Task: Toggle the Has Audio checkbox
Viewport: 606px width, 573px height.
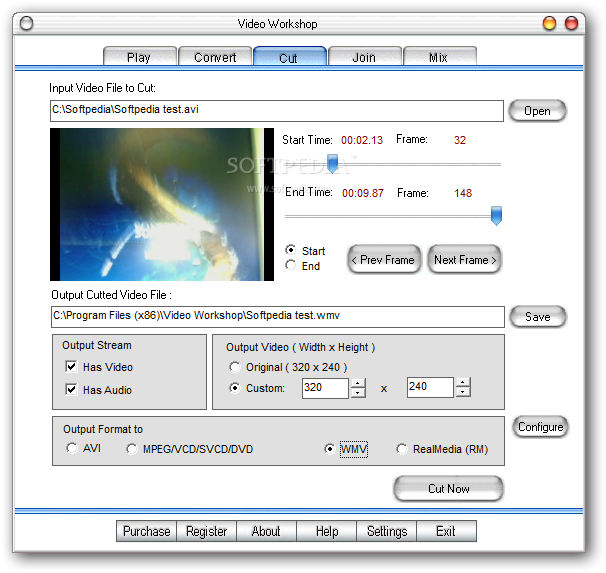Action: tap(71, 389)
